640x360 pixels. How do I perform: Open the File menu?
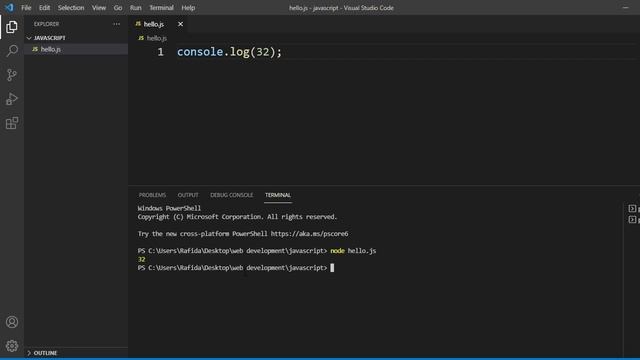click(26, 8)
